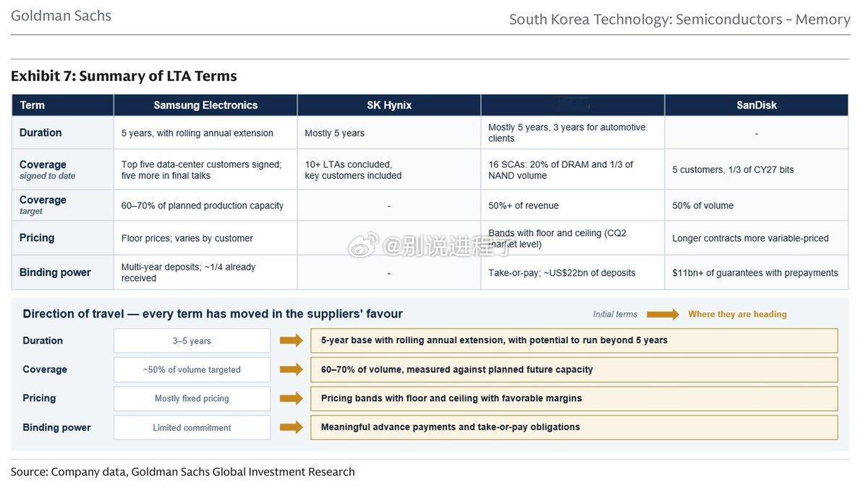Click the arrow next to "Mostly fixed pricing"
This screenshot has width=868, height=490.
click(291, 398)
